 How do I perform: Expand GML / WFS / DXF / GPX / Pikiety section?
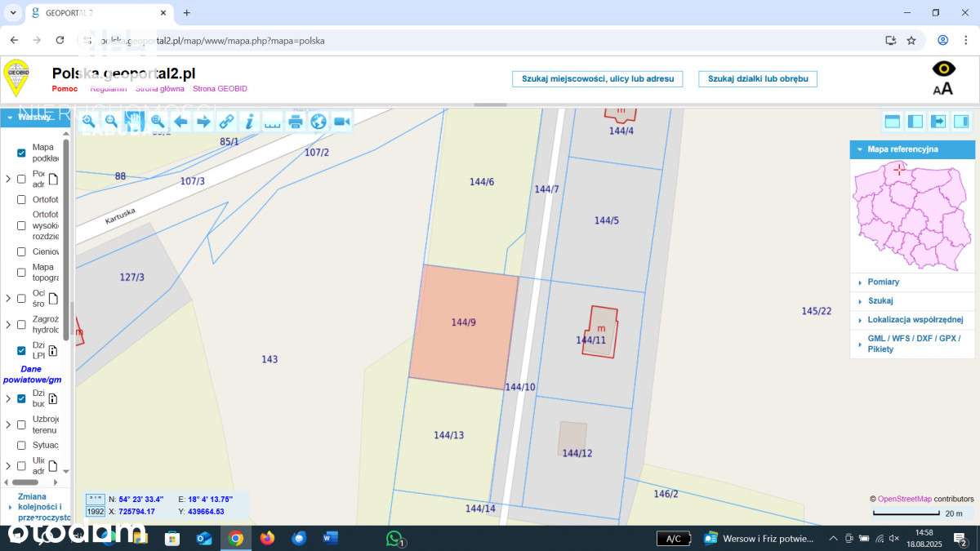[912, 344]
